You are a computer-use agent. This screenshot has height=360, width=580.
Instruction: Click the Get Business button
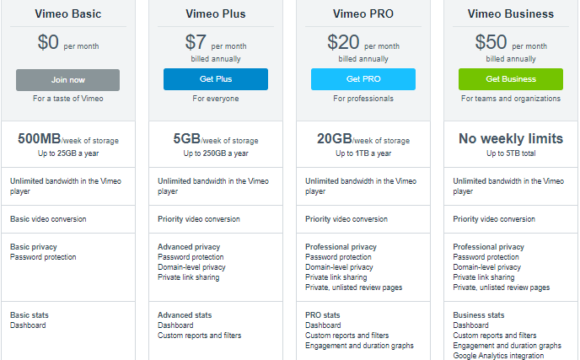pos(511,79)
